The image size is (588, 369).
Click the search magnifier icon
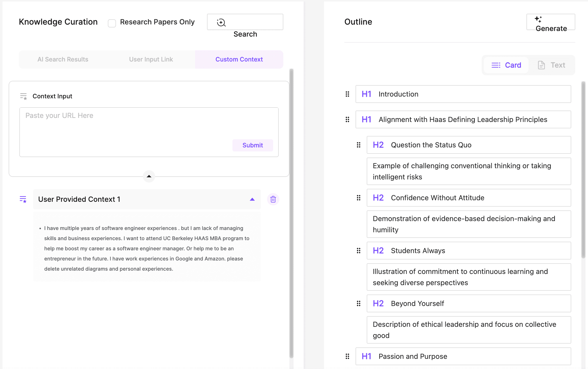[x=221, y=22]
